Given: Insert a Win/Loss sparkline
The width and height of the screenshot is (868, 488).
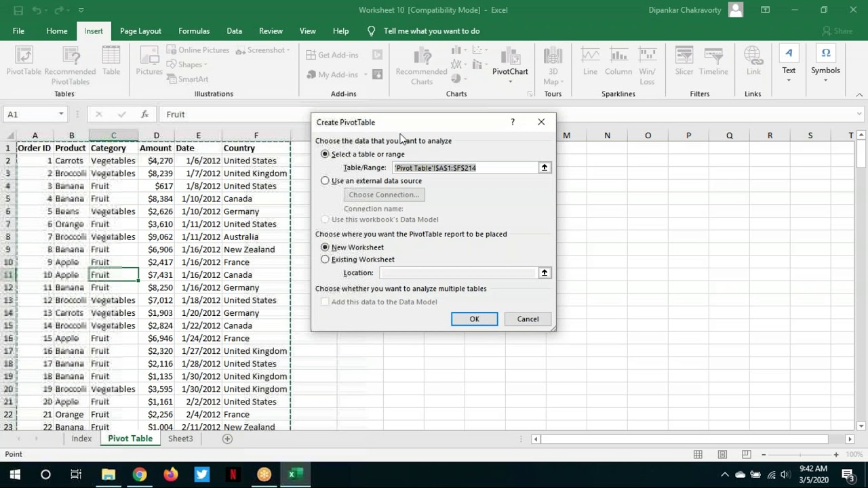Looking at the screenshot, I should point(647,65).
